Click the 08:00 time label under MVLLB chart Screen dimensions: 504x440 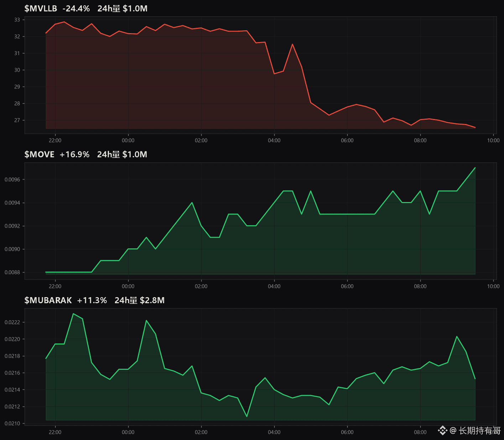pos(420,140)
